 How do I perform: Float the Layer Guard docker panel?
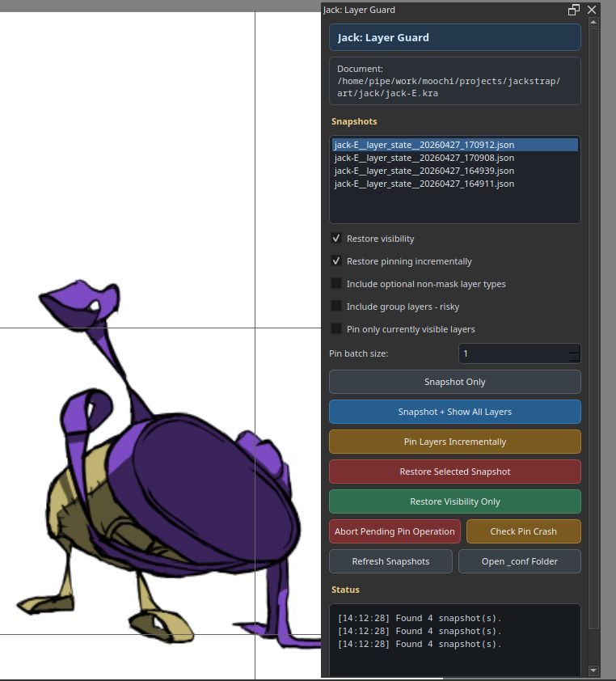pos(573,10)
